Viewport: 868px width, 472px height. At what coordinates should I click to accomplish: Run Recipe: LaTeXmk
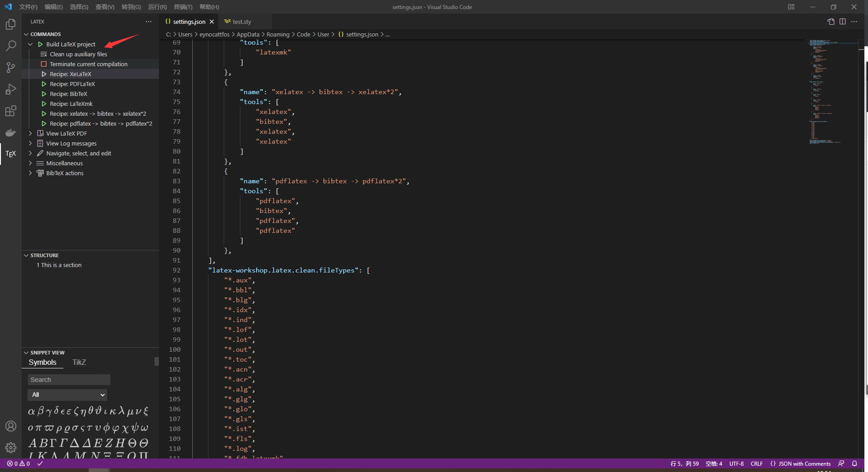(71, 104)
